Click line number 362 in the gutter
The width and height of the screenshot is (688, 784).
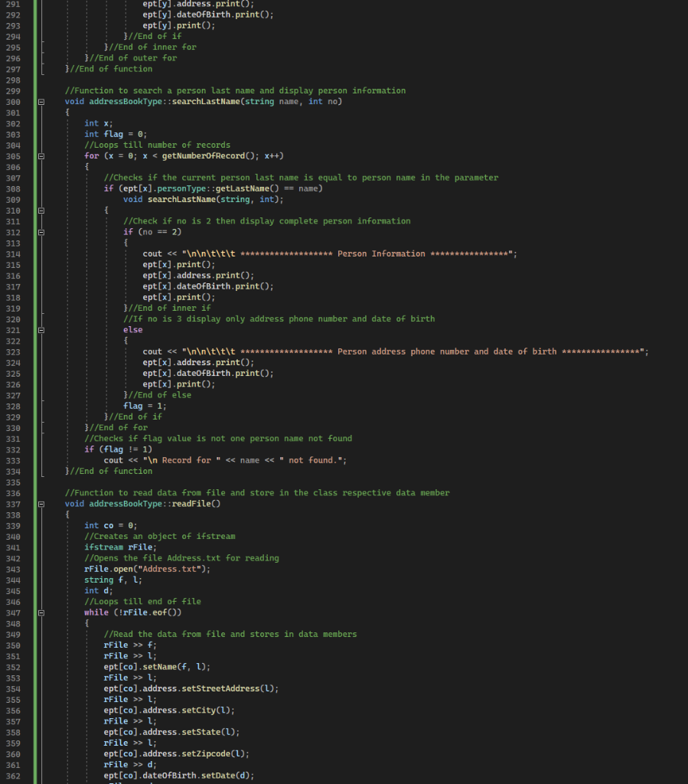[x=13, y=776]
